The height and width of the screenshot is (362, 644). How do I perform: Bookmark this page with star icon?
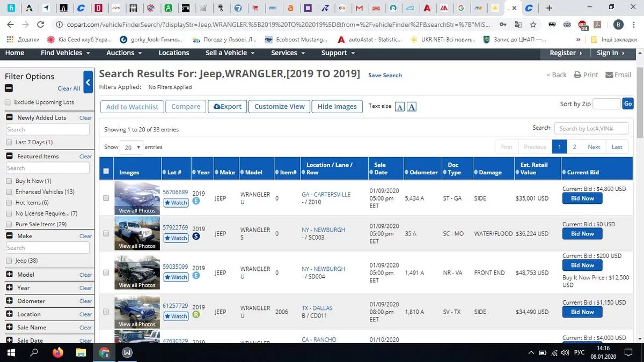pyautogui.click(x=533, y=25)
